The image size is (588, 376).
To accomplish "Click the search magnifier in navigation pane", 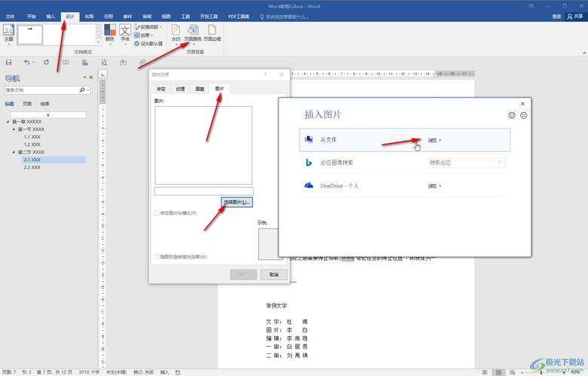I will point(82,89).
